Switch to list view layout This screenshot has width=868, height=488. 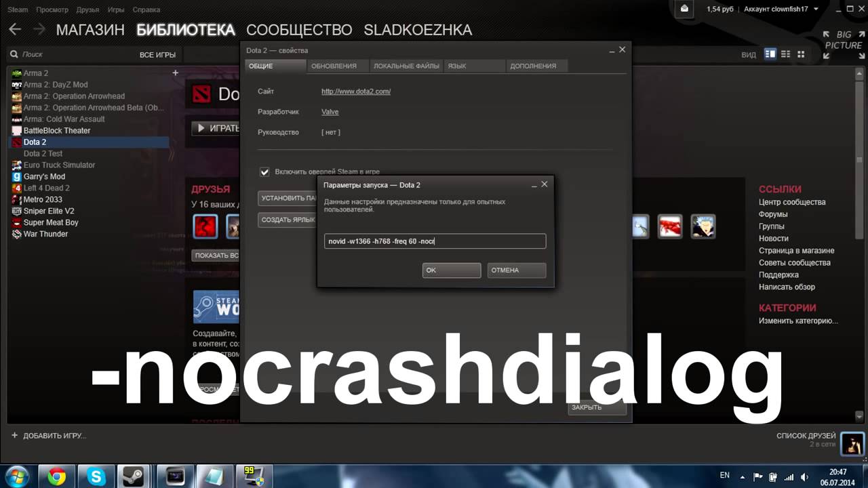(x=785, y=54)
